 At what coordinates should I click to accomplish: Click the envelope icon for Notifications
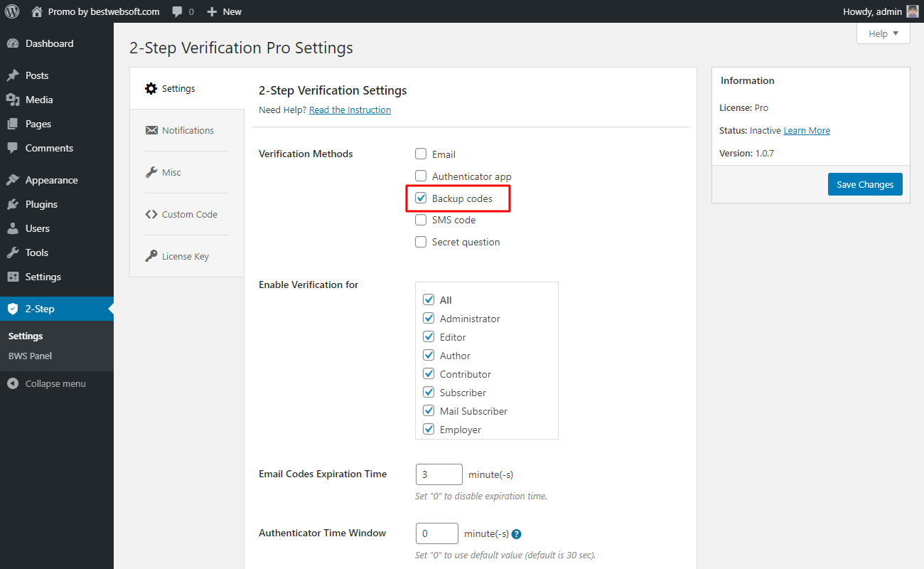[x=151, y=130]
